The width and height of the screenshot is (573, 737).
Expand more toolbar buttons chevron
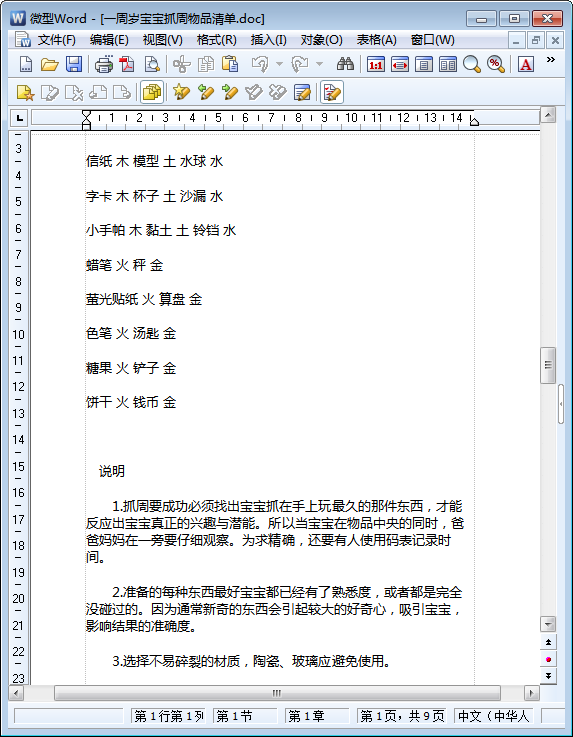pyautogui.click(x=550, y=60)
